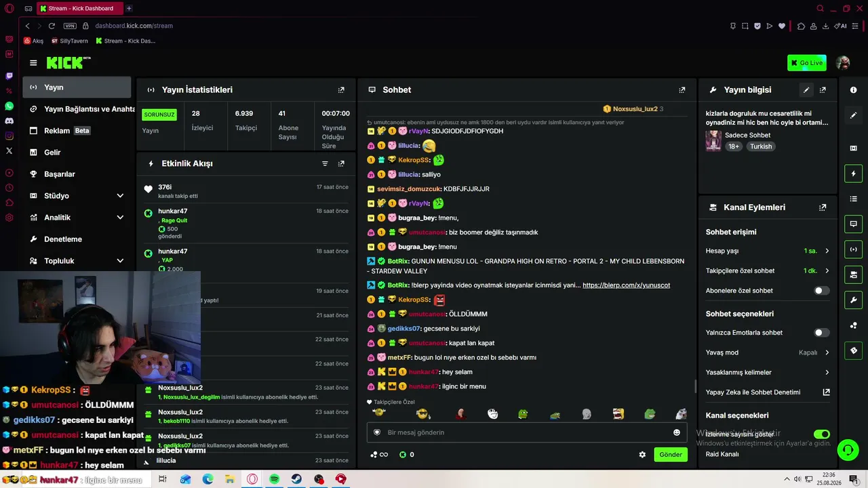The image size is (868, 488).
Task: Open Takipçilere özel sohbet options
Action: 768,270
